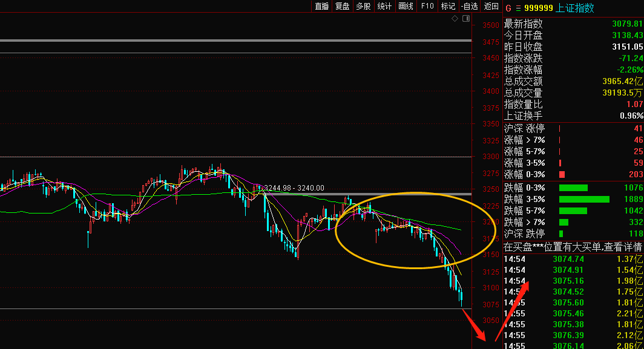The width and height of the screenshot is (644, 349).
Task: Click the red G icon beside 999999
Action: [508, 8]
